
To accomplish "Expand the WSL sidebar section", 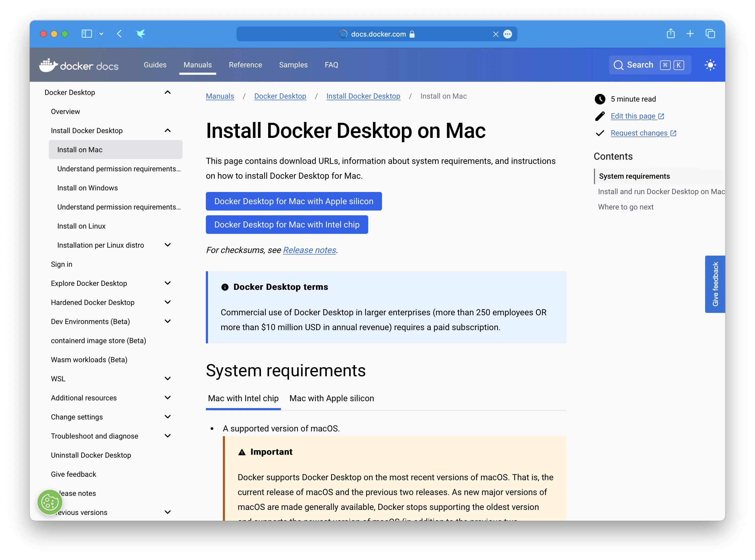I will coord(168,378).
